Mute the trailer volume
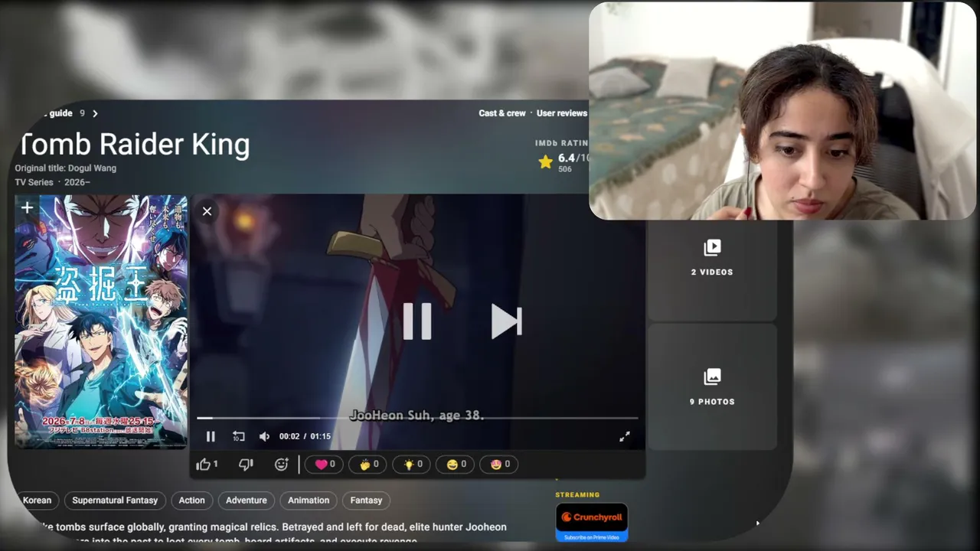 tap(264, 436)
